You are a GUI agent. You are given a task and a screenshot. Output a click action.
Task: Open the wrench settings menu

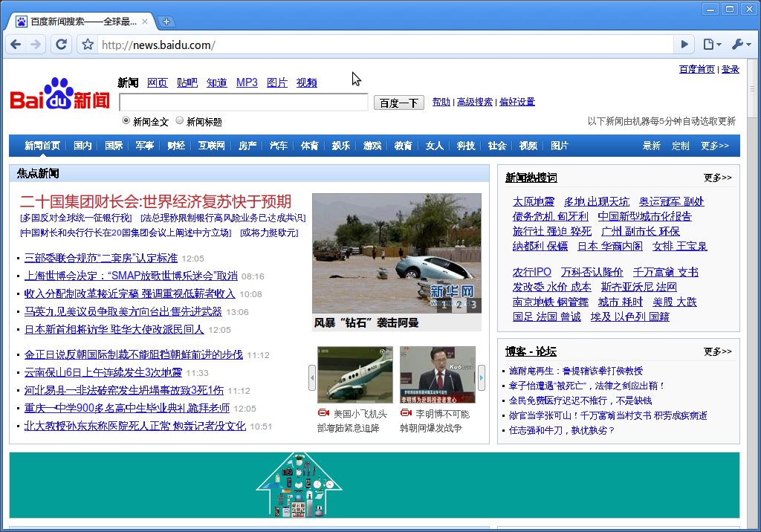[741, 45]
